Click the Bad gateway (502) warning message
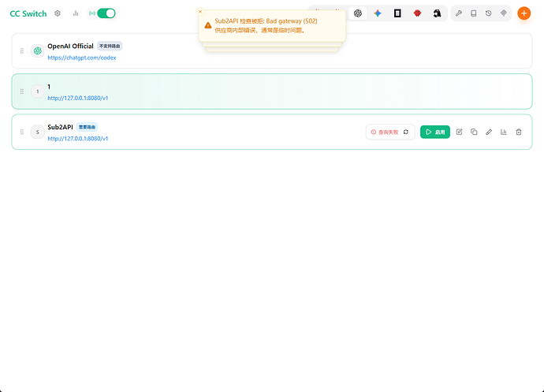 click(x=266, y=21)
